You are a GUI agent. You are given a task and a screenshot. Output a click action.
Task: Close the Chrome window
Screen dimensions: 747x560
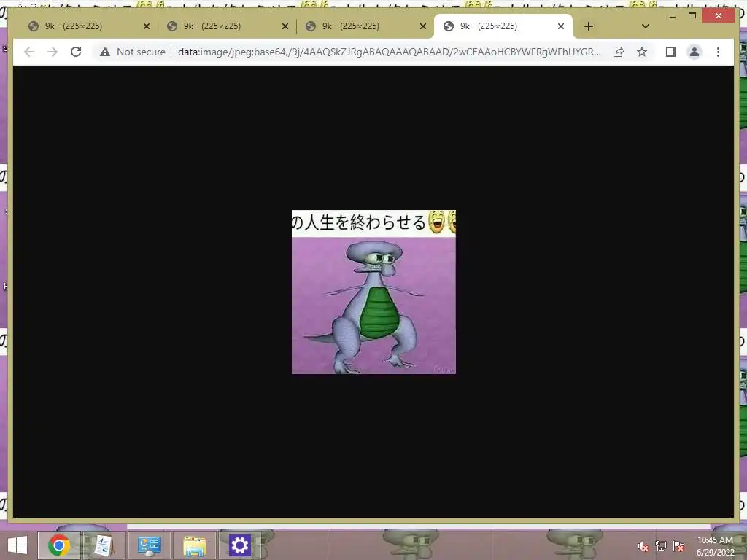pos(719,16)
